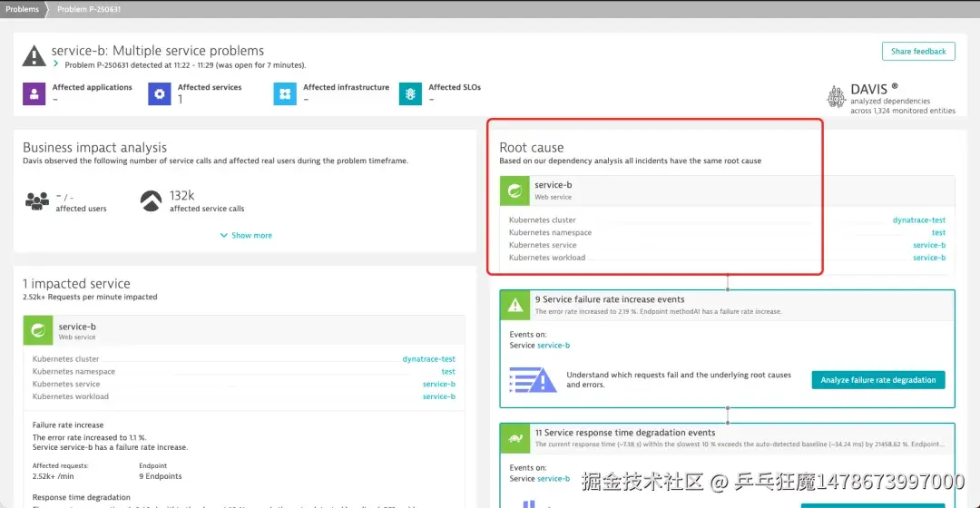Click service-b icon in impacted service card

point(38,330)
